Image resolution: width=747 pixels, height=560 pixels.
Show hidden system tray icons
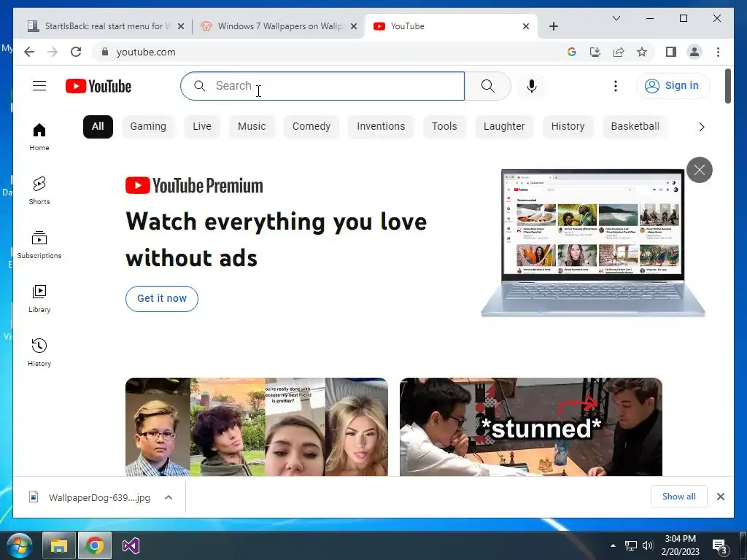(613, 545)
